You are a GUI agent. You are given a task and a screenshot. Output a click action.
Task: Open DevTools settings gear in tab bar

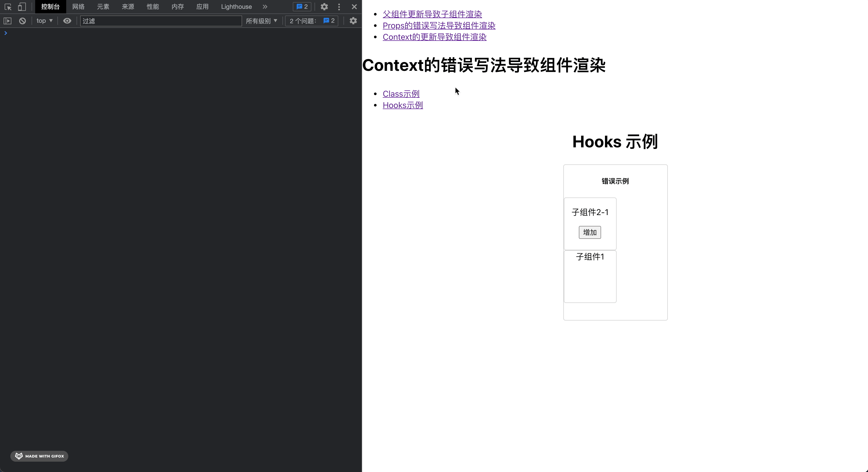pyautogui.click(x=324, y=7)
